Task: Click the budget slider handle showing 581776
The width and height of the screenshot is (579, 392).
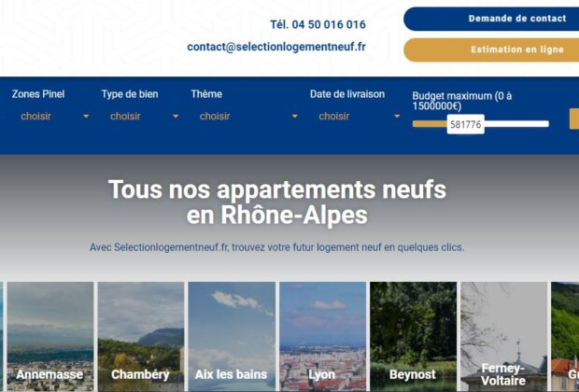Action: click(466, 124)
